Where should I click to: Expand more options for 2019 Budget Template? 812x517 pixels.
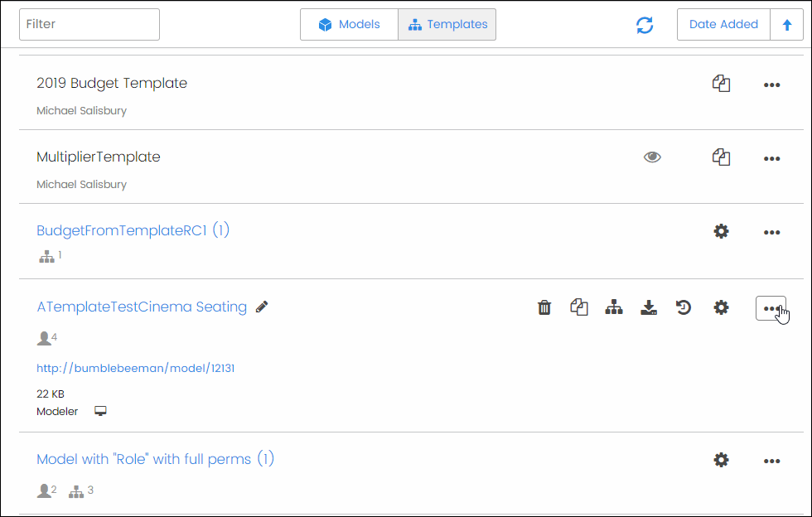pos(771,85)
